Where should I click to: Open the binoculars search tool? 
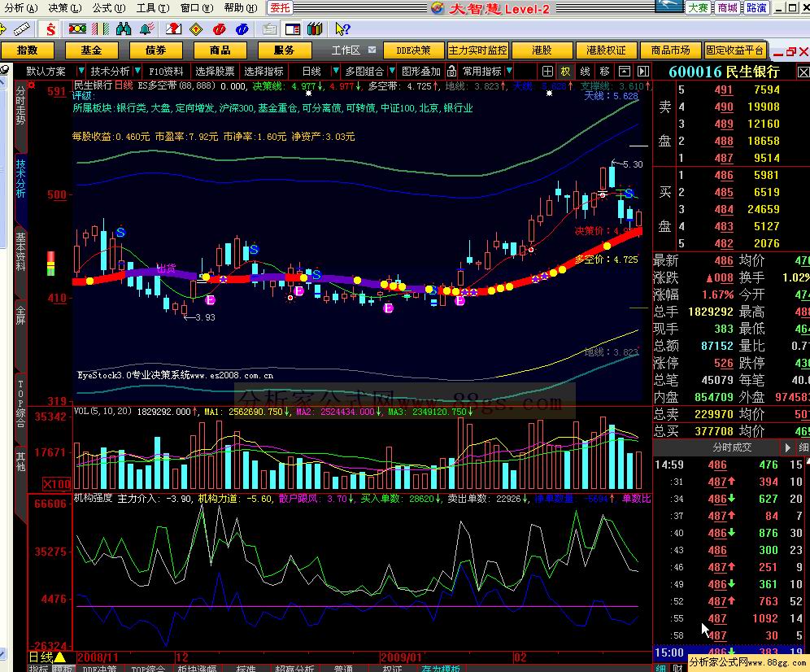[x=124, y=29]
